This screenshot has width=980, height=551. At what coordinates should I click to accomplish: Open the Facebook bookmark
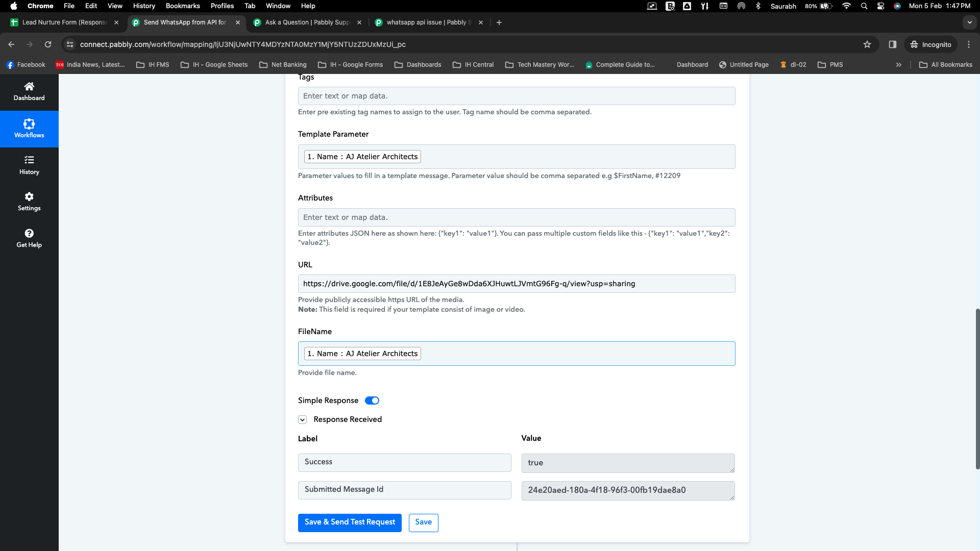(26, 65)
